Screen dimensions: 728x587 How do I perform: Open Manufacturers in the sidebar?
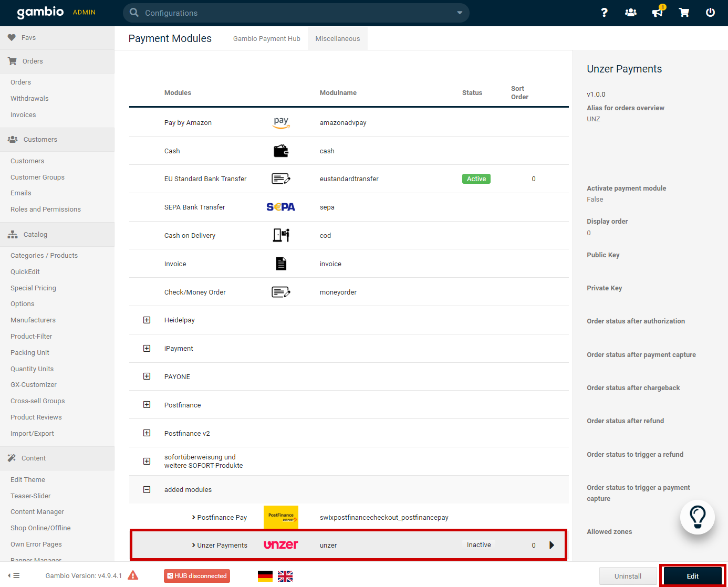click(33, 320)
